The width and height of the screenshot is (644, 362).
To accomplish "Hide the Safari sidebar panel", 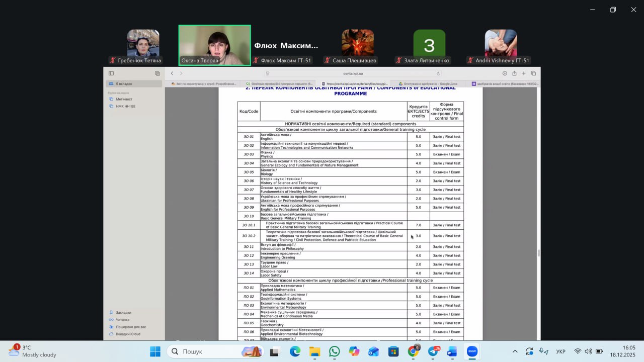I will pyautogui.click(x=111, y=73).
